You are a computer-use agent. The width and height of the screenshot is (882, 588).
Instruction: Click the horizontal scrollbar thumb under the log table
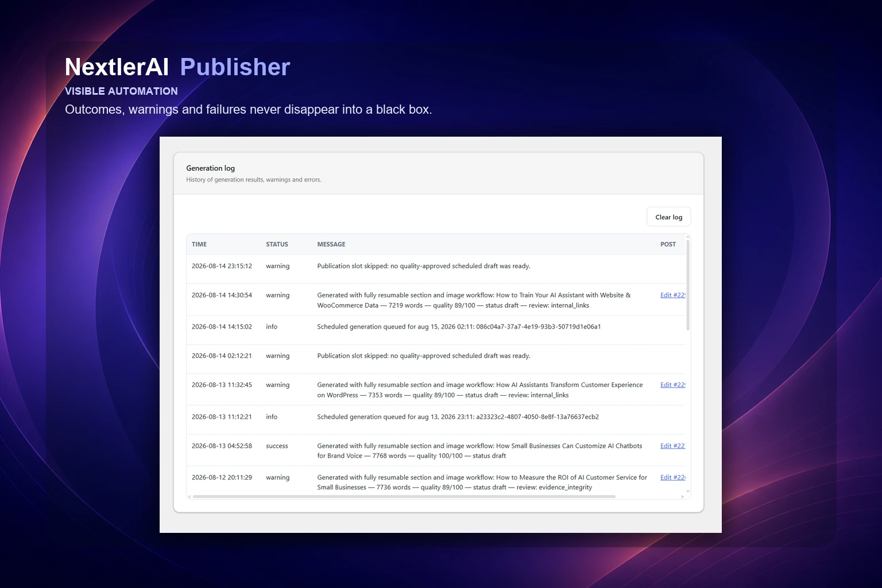point(404,497)
